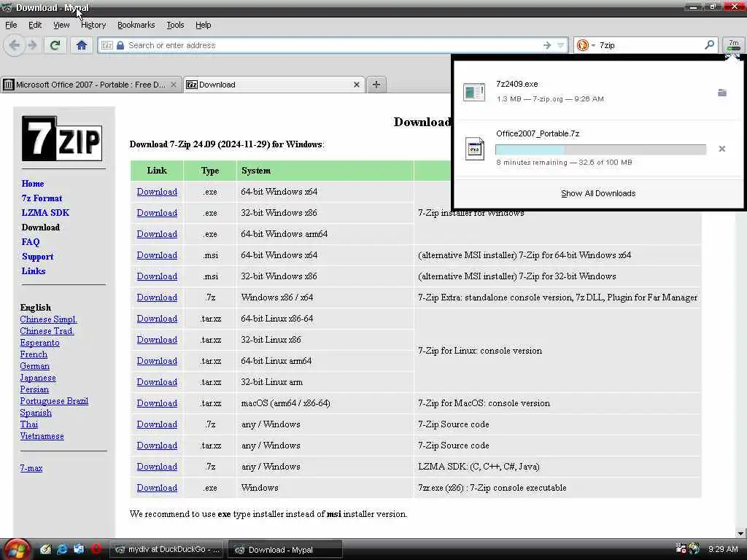Download the LZMA SDK .7z
The width and height of the screenshot is (747, 560).
157,467
